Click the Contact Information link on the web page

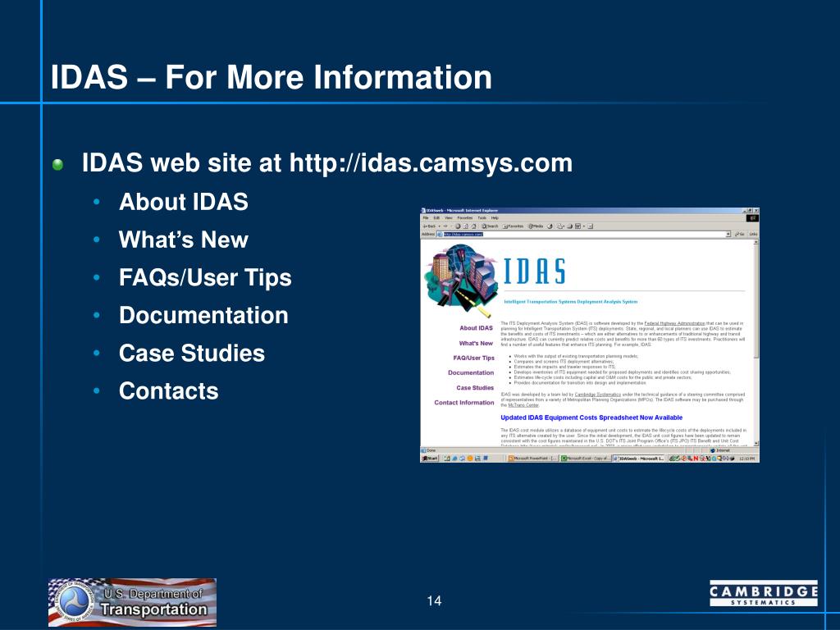pos(464,403)
